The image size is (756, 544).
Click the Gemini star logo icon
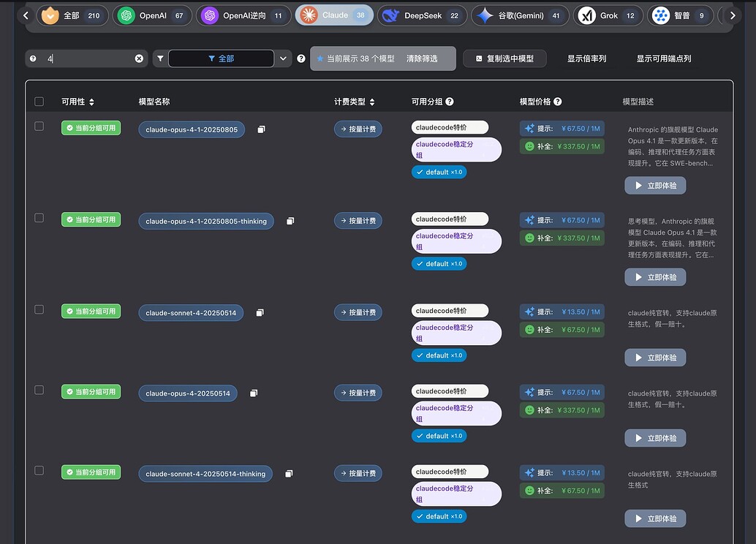(485, 15)
